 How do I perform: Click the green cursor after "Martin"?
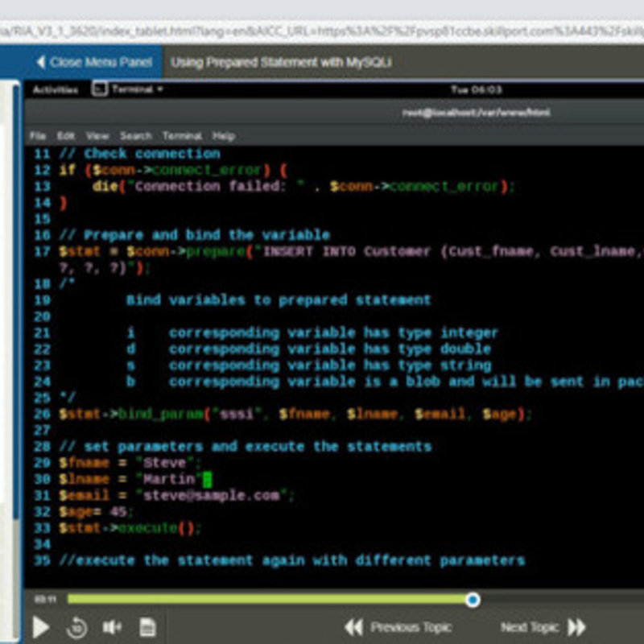point(208,479)
